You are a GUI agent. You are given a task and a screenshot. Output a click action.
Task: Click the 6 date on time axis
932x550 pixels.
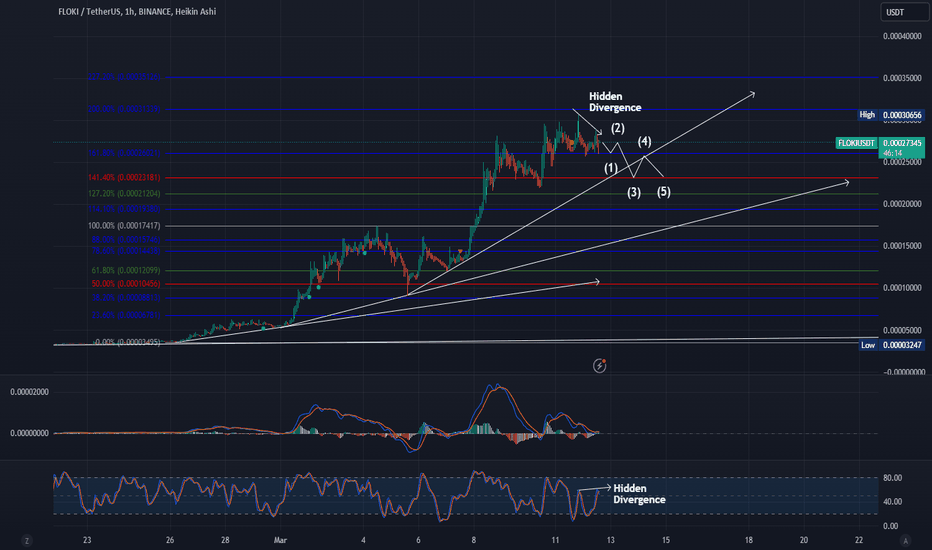click(x=418, y=540)
